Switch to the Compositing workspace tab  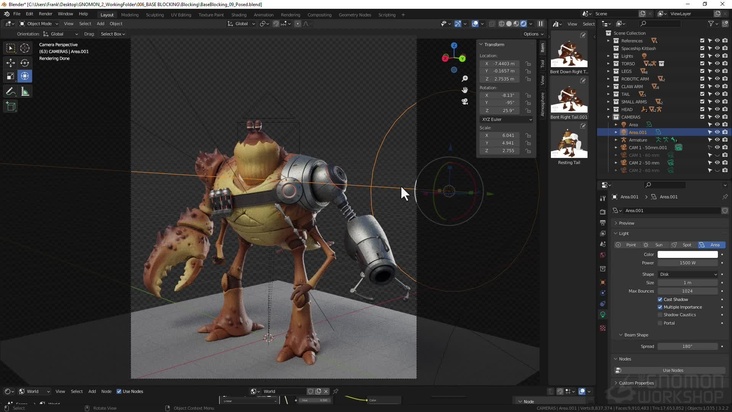(x=319, y=15)
